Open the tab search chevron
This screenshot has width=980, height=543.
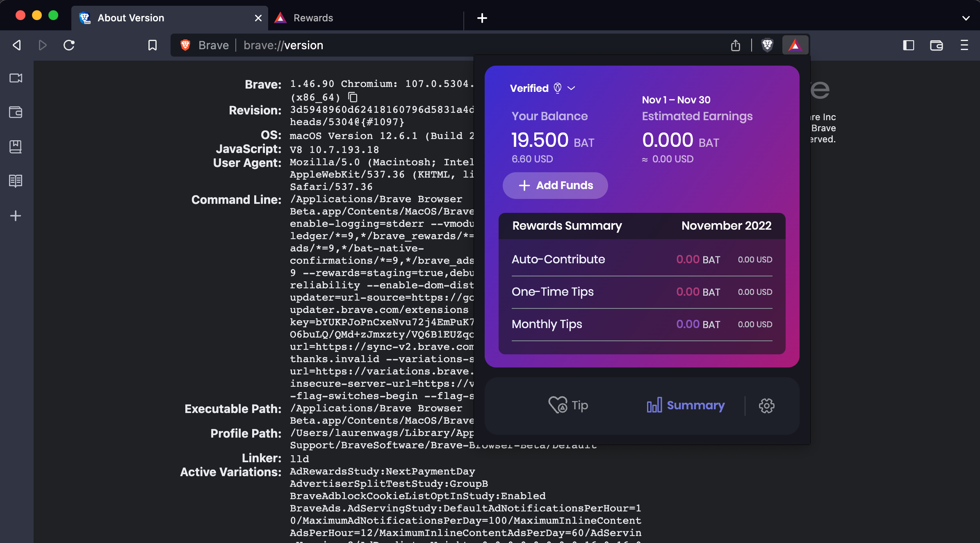(x=966, y=18)
